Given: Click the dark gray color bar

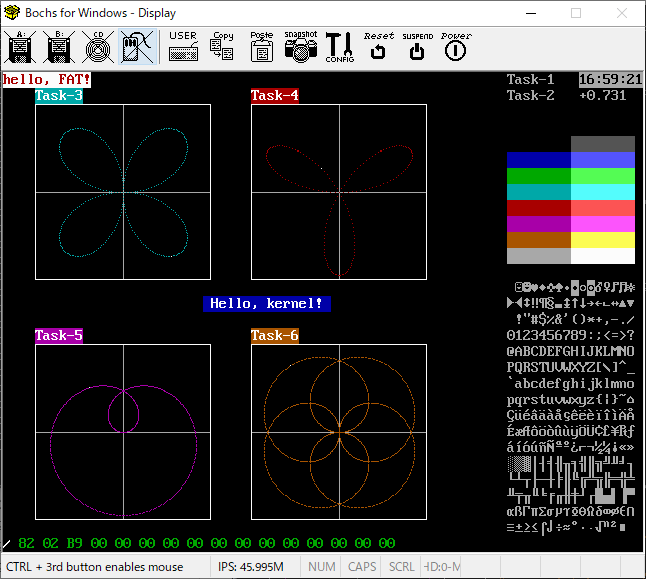Looking at the screenshot, I should (603, 144).
